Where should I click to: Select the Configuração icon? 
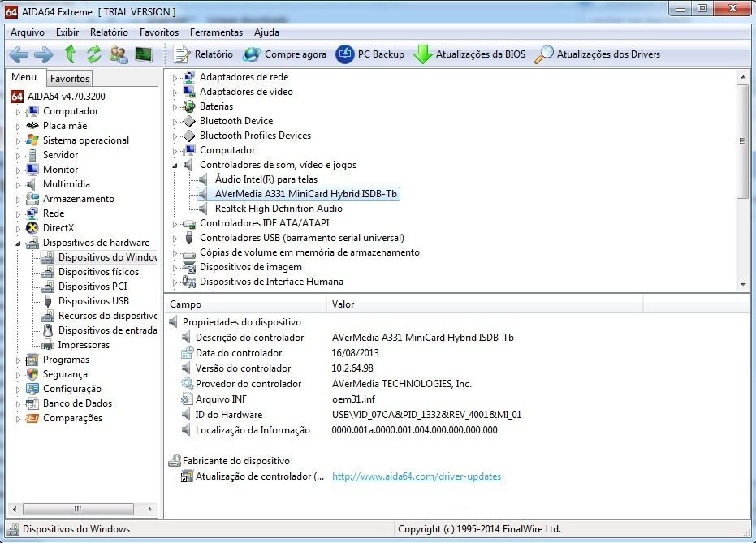[x=32, y=388]
